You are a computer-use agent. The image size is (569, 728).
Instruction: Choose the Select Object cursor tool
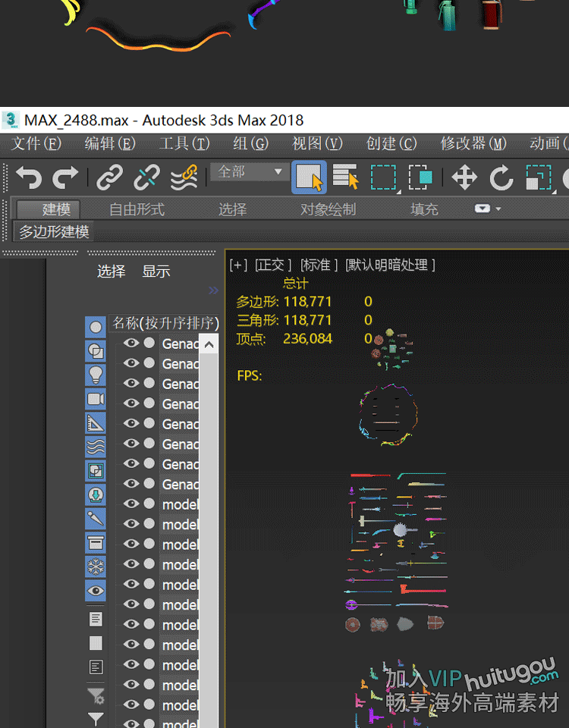pos(309,177)
